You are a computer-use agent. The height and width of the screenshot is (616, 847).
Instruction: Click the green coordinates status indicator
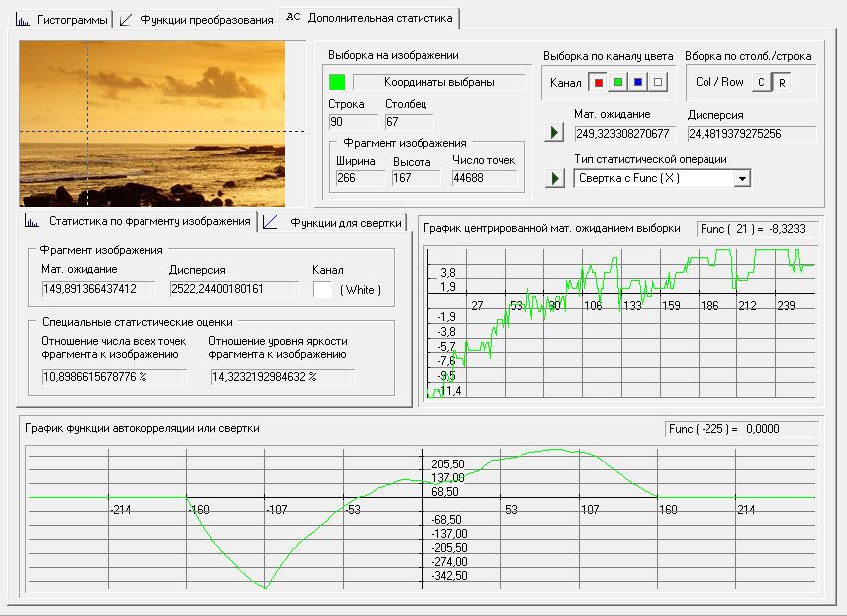tap(337, 82)
